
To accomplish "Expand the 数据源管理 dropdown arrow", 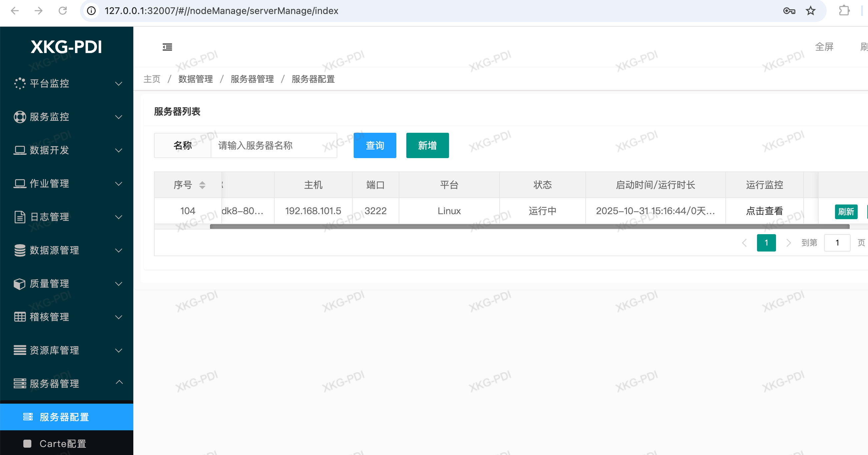I will tap(119, 250).
